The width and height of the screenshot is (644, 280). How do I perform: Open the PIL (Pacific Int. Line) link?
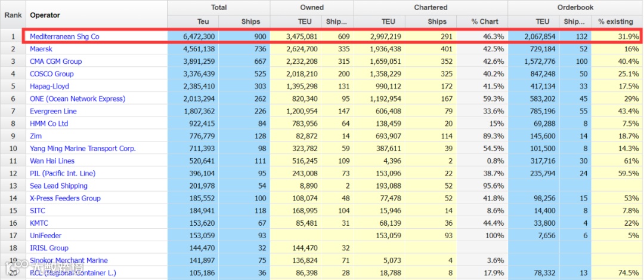point(63,173)
